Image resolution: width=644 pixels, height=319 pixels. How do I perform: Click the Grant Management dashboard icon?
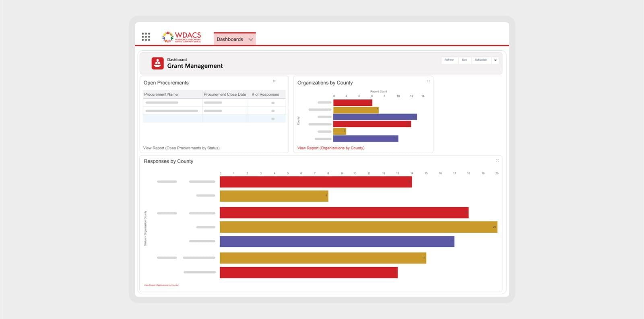click(x=157, y=63)
